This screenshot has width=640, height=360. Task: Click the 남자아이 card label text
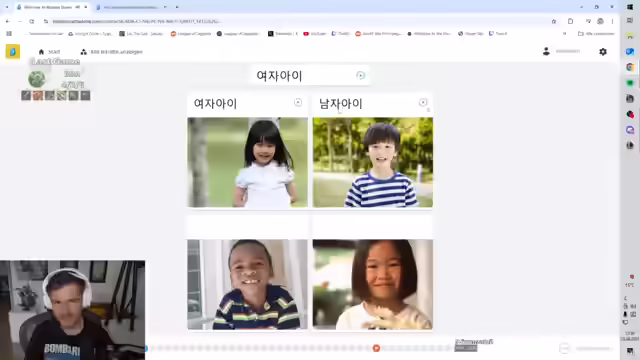click(341, 104)
